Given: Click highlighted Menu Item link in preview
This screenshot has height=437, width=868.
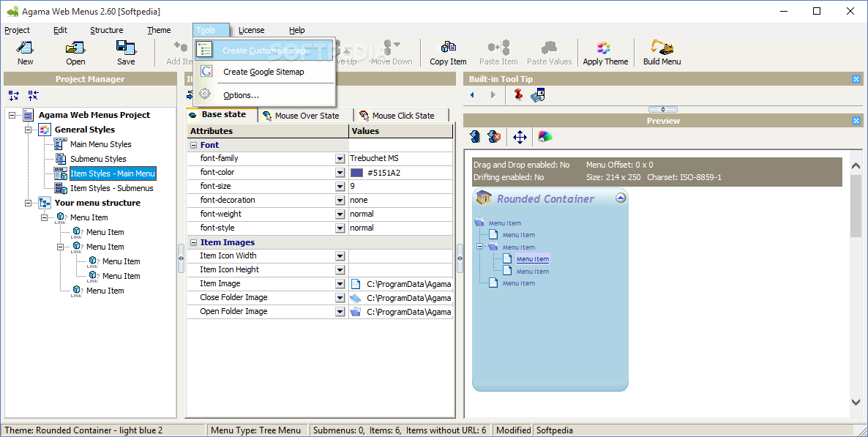Looking at the screenshot, I should [533, 259].
